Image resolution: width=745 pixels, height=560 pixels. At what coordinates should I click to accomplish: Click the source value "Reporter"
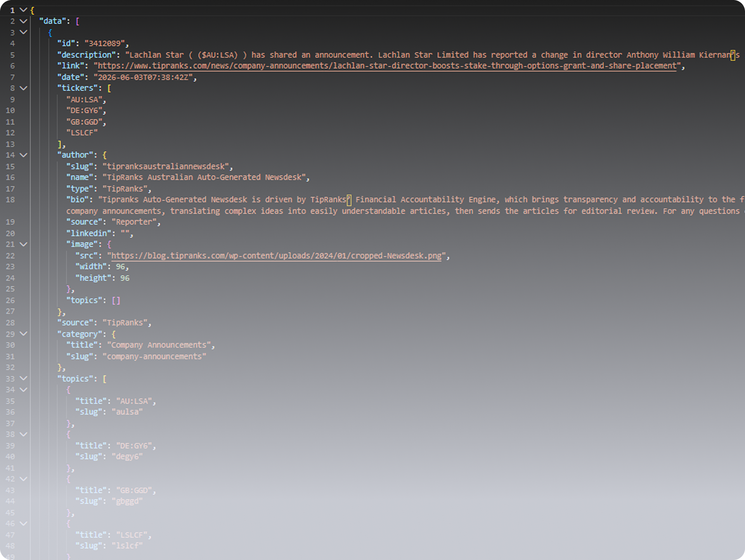point(134,222)
